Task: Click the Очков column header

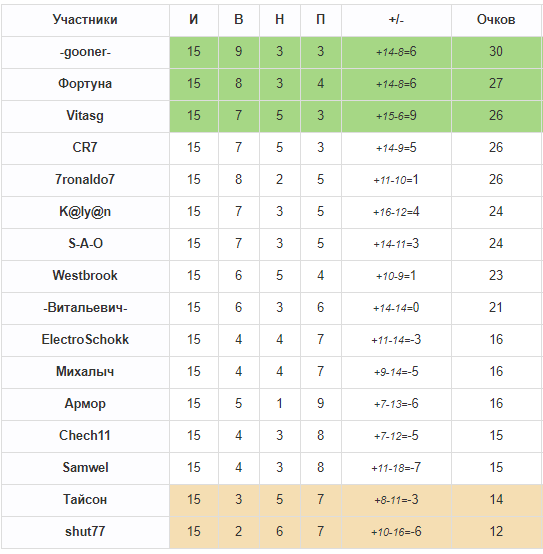Action: [496, 19]
